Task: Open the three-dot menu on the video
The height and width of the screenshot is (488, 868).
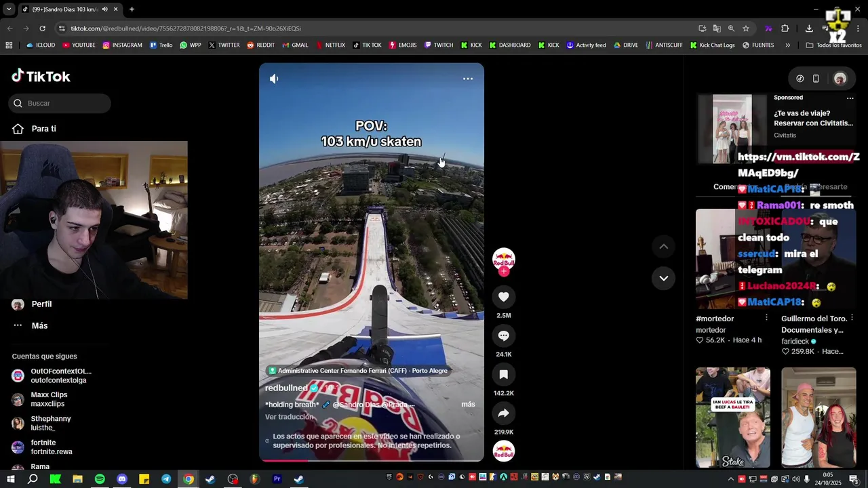Action: (x=468, y=79)
